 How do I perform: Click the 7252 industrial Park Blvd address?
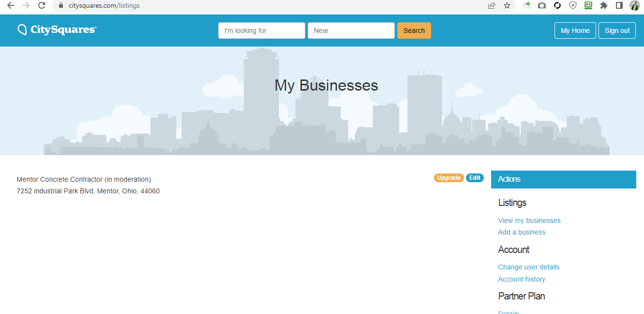click(x=88, y=191)
